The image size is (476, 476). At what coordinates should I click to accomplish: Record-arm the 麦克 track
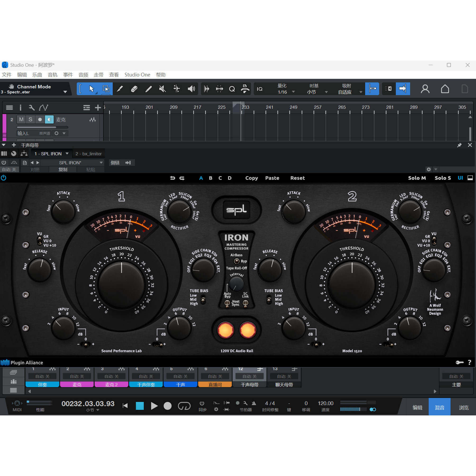point(40,120)
